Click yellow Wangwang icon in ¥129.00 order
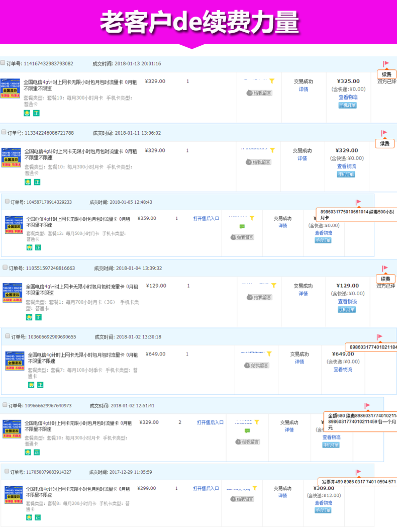 point(273,286)
